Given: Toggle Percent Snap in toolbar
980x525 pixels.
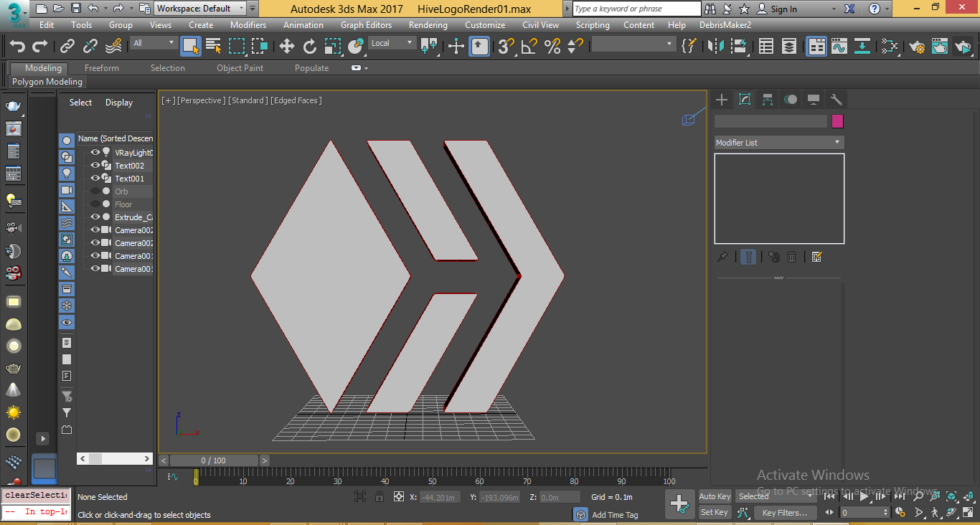Looking at the screenshot, I should pos(552,47).
